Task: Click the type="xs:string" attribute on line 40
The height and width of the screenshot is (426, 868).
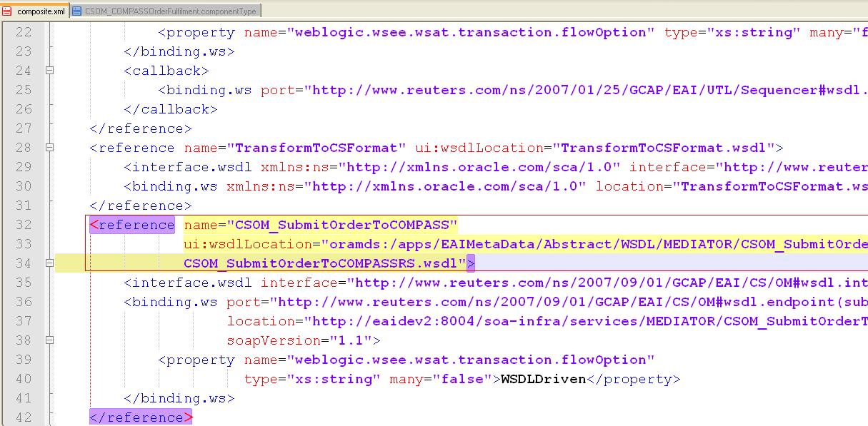Action: pos(312,379)
